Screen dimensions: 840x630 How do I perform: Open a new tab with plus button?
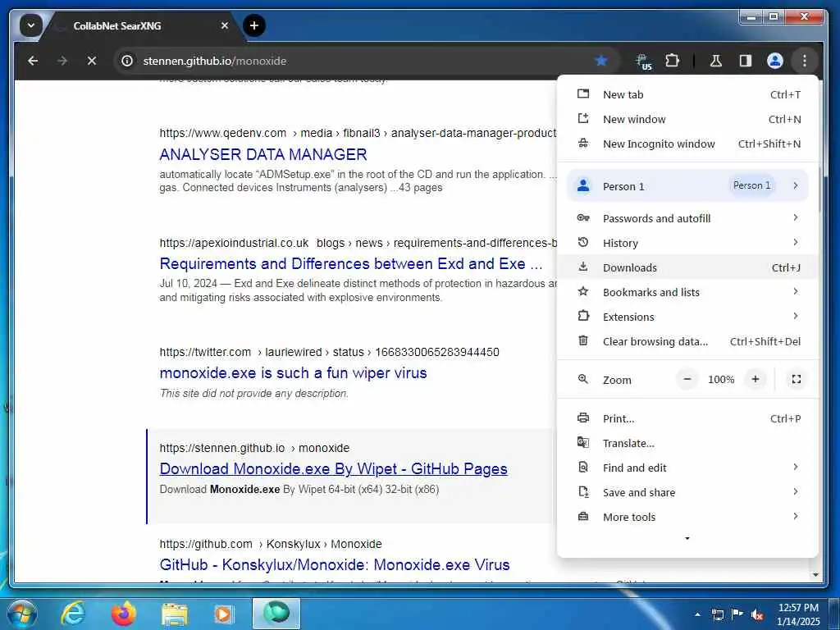coord(254,25)
